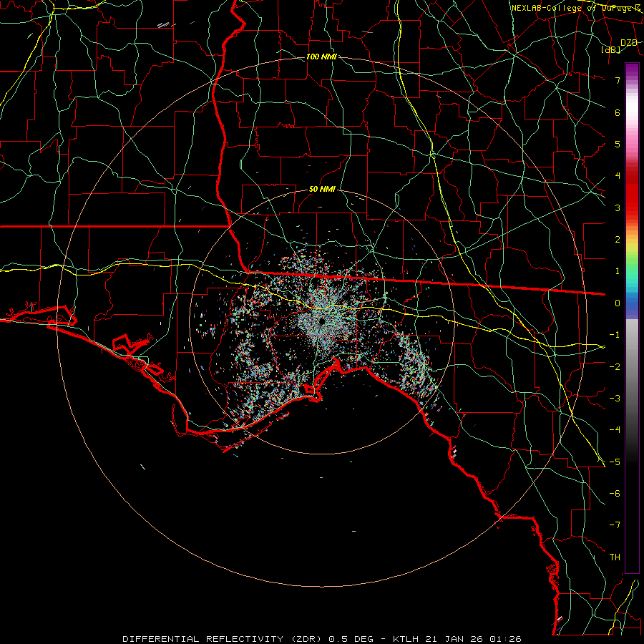Click the 6 value on color scale
This screenshot has width=644, height=644.
618,112
